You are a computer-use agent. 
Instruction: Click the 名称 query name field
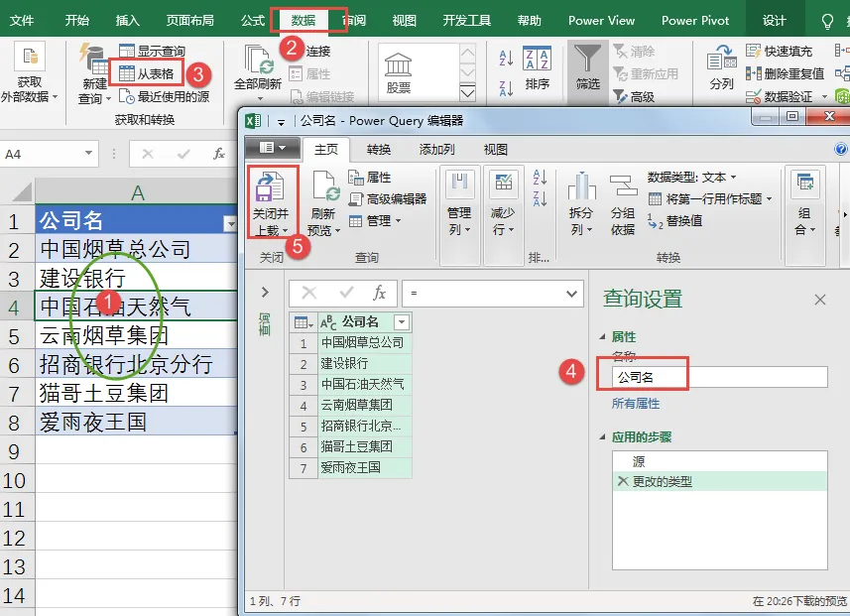[x=720, y=377]
